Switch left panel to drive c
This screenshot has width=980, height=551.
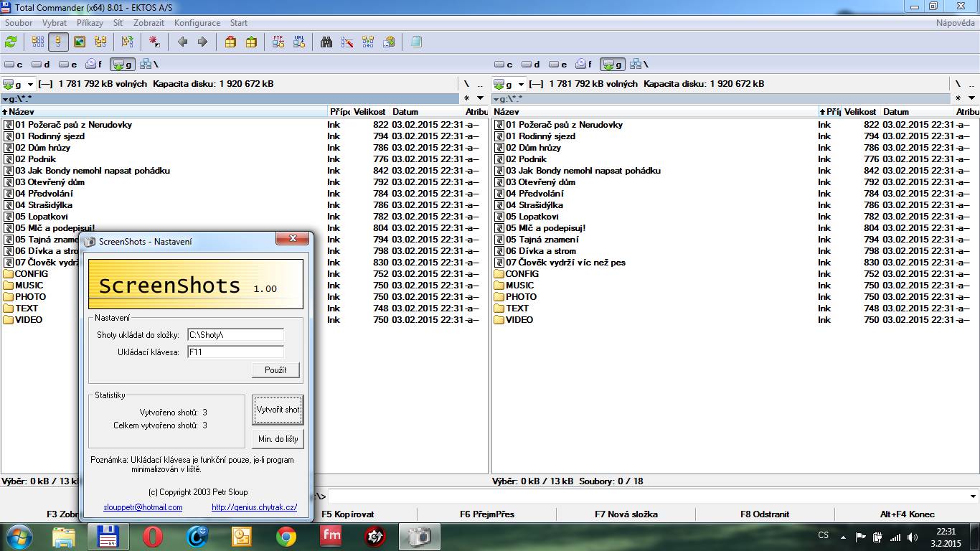click(13, 65)
